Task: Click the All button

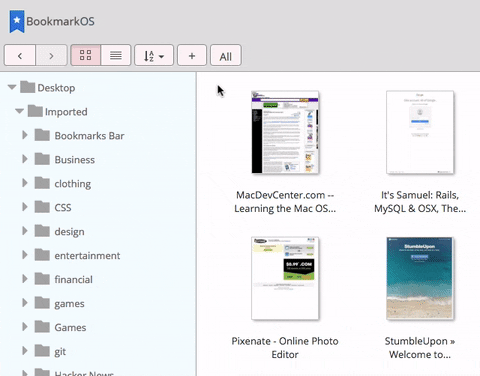Action: click(226, 55)
